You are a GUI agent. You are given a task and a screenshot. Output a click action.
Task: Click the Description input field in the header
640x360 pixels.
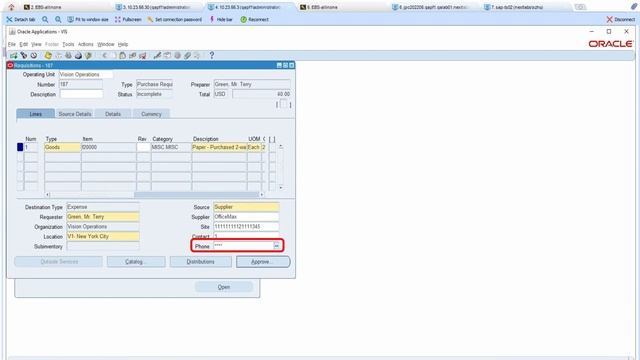(x=81, y=94)
